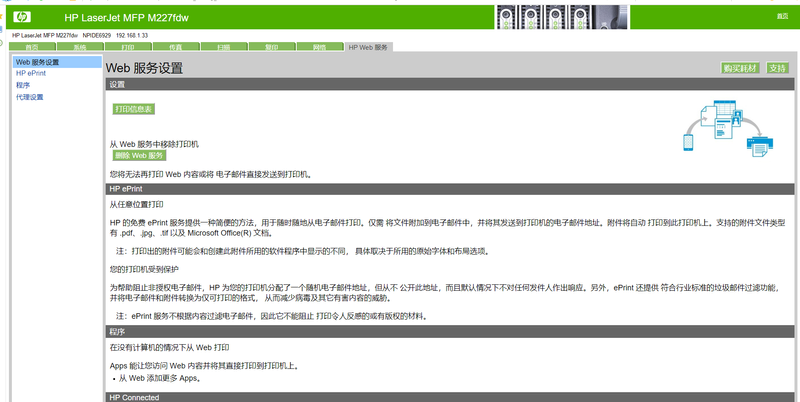The height and width of the screenshot is (402, 800).
Task: Click the 支持 button
Action: click(x=778, y=68)
